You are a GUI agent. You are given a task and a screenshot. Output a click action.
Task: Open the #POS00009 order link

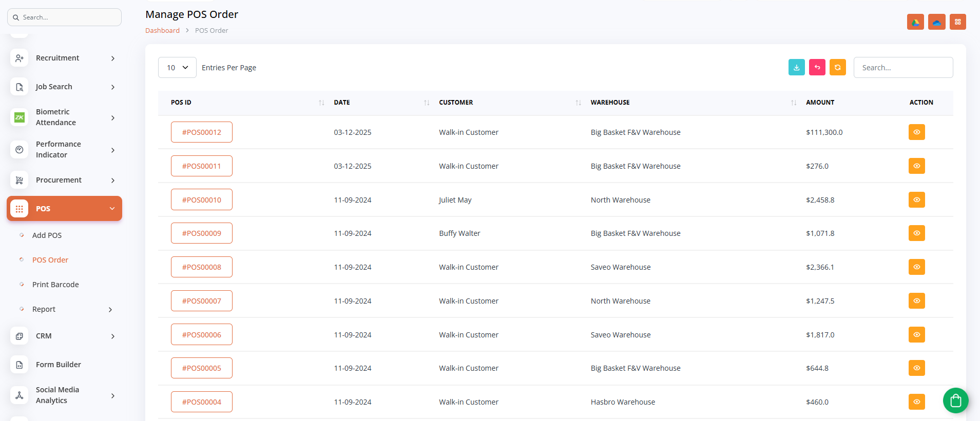click(201, 233)
